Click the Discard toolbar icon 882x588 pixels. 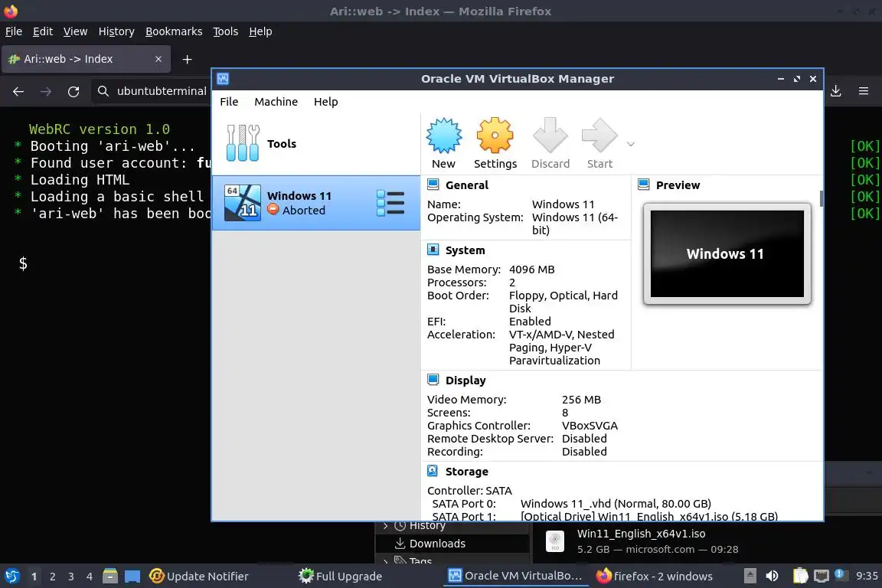tap(550, 135)
